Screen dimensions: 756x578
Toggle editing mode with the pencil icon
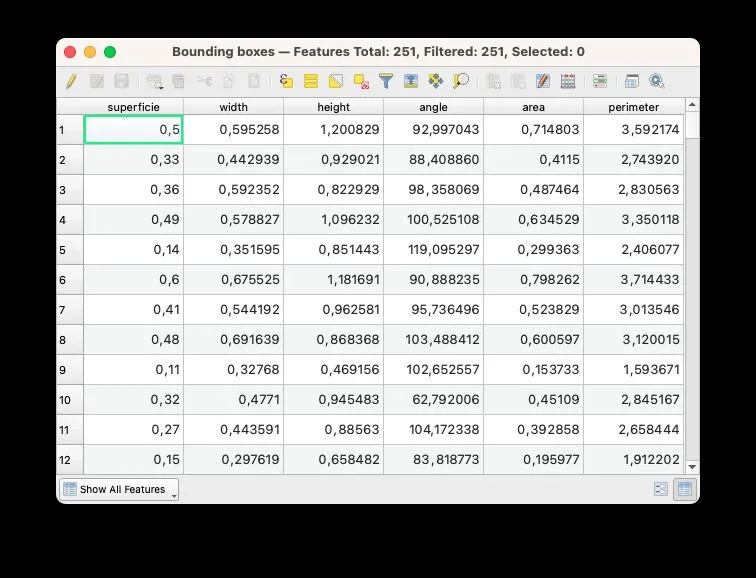point(71,81)
